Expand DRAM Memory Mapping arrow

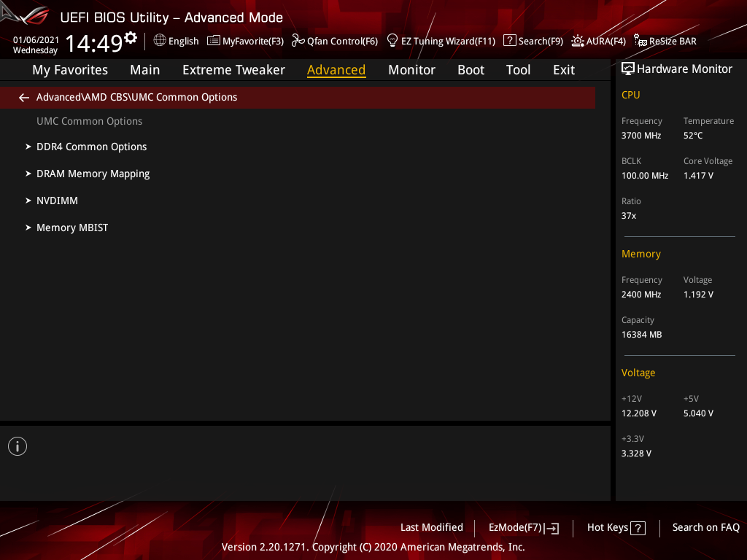[x=28, y=174]
